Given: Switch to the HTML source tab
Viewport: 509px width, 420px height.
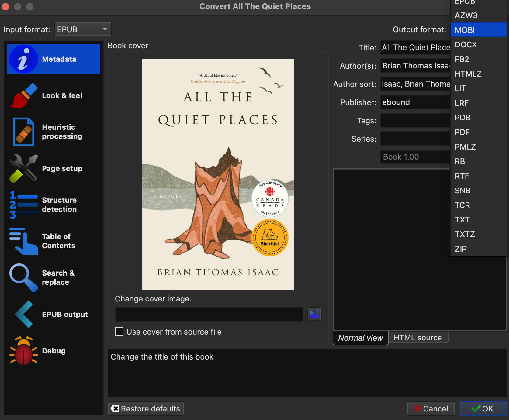Looking at the screenshot, I should pyautogui.click(x=417, y=338).
